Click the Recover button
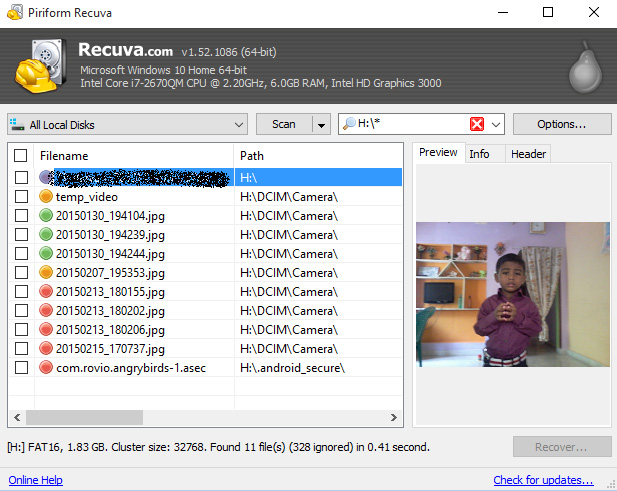Viewport: 617px width, 491px height. [x=562, y=447]
